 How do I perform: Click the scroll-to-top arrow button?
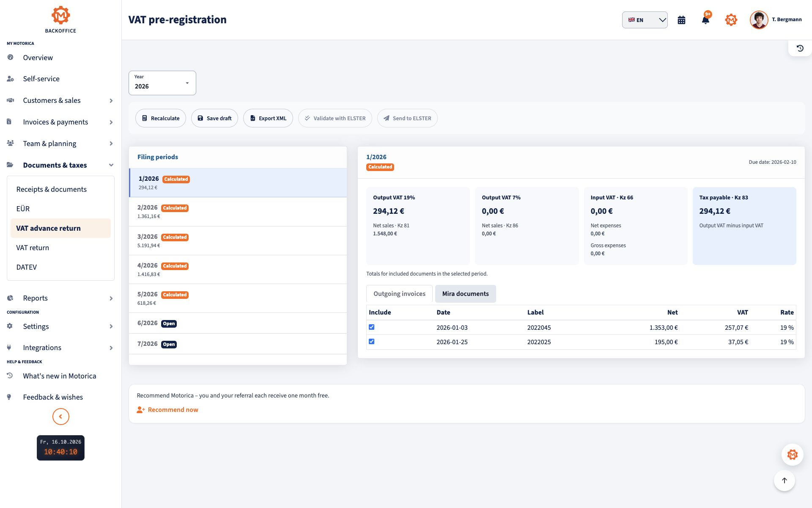pos(784,480)
